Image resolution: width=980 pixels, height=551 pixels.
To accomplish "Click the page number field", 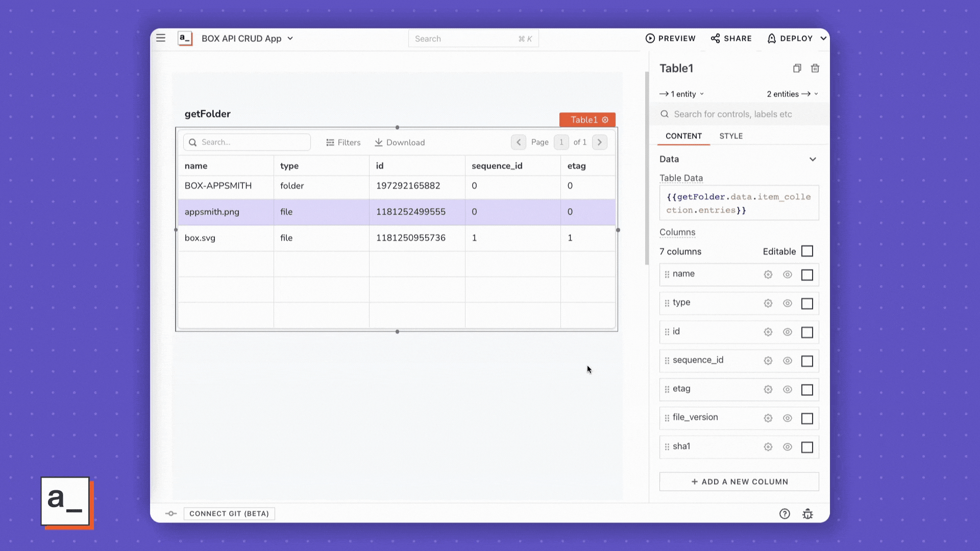I will point(561,142).
